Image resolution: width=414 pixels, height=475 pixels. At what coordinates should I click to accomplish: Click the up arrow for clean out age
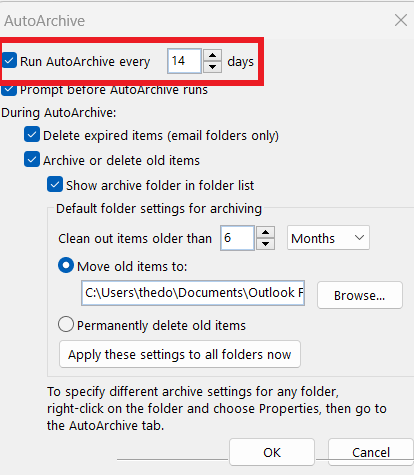point(265,232)
